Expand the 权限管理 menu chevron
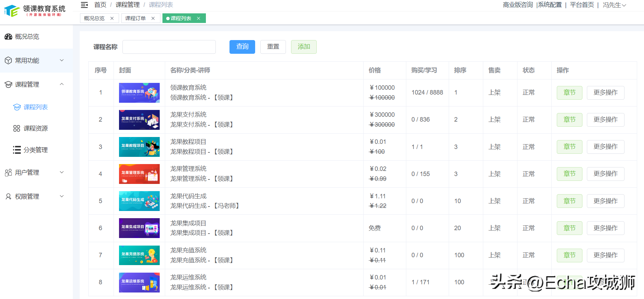This screenshot has width=644, height=299. click(62, 196)
